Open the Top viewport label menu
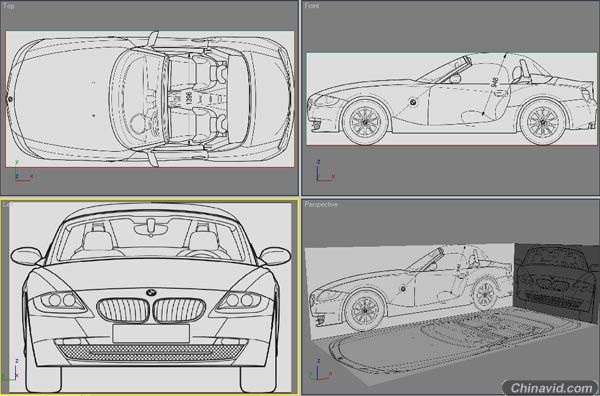Image resolution: width=600 pixels, height=396 pixels. [x=8, y=6]
